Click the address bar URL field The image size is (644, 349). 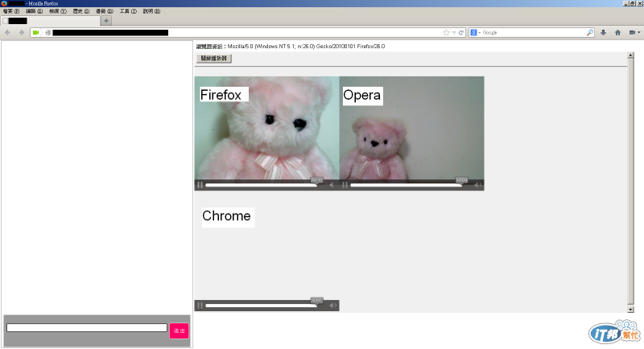(x=246, y=32)
